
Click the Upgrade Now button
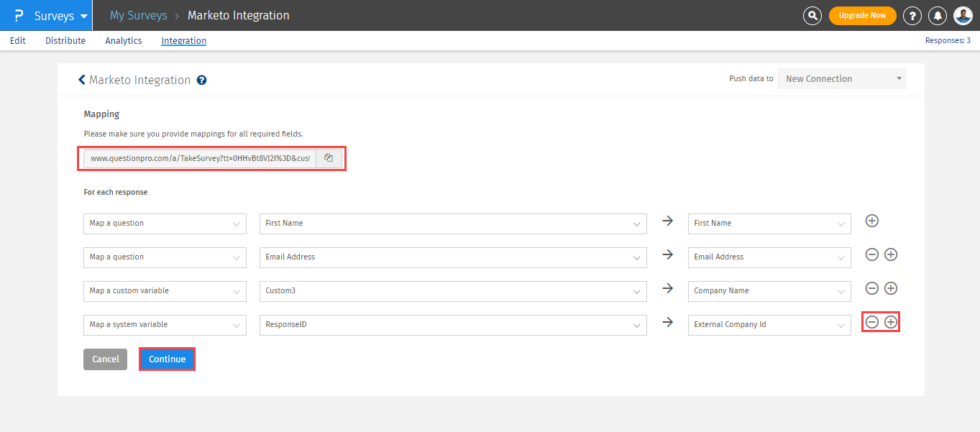[x=862, y=15]
